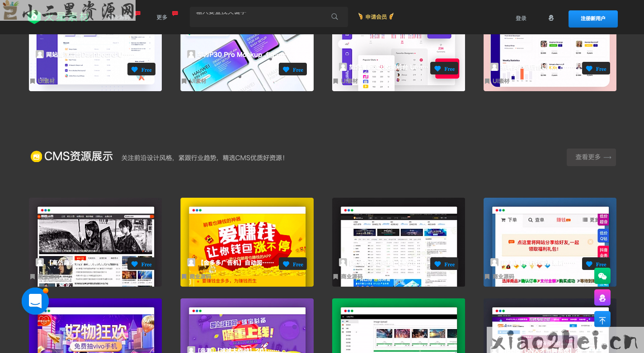Like the 华为P30 Pro Mockup Free badge

[x=293, y=69]
